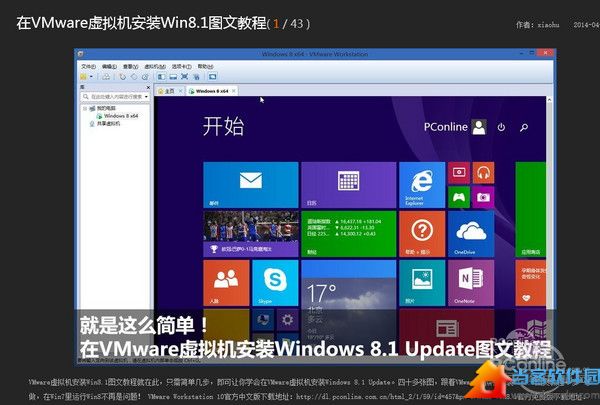Open the 帮助 menu in VMware

(205, 67)
